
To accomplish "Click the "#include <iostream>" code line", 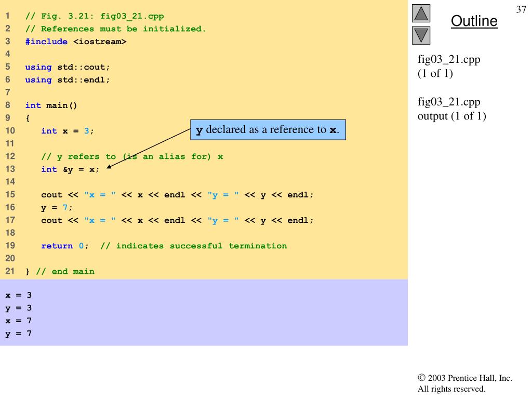I will pos(75,42).
